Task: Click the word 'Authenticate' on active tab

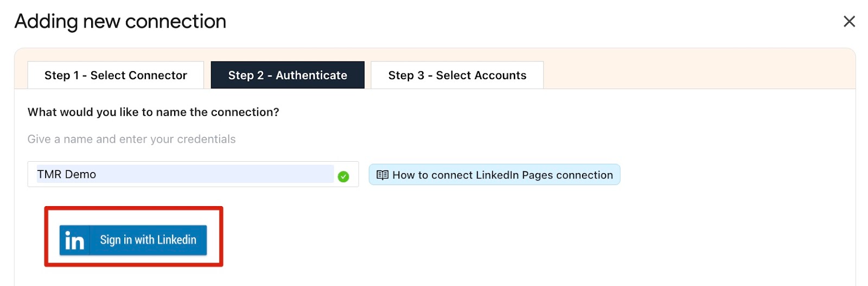Action: [x=311, y=75]
